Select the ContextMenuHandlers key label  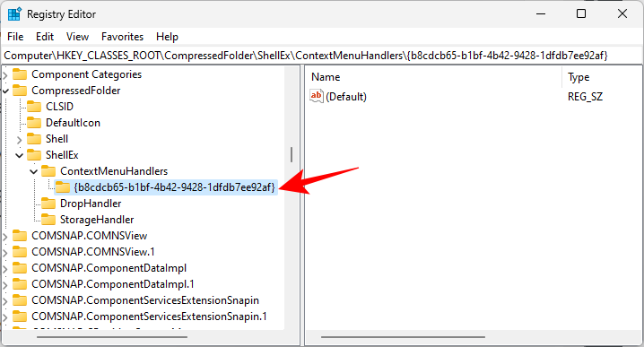pyautogui.click(x=114, y=171)
